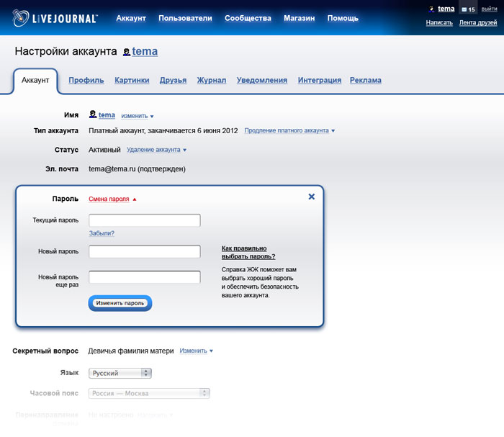Click the tema link in page title

(145, 51)
